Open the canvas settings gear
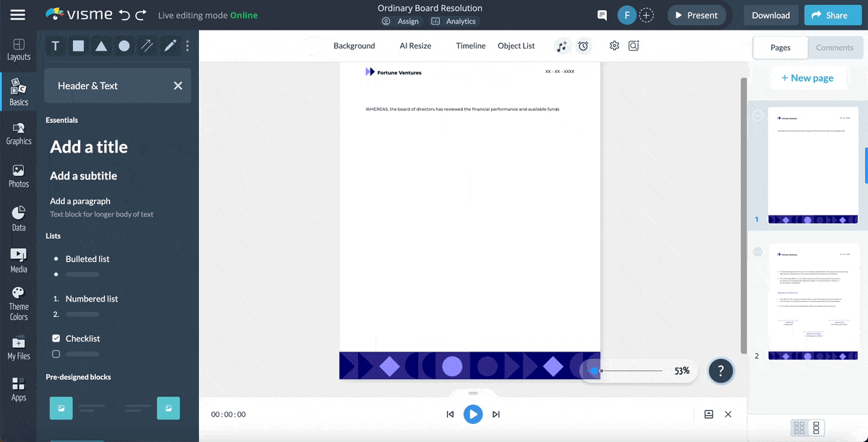This screenshot has height=442, width=868. coord(614,46)
